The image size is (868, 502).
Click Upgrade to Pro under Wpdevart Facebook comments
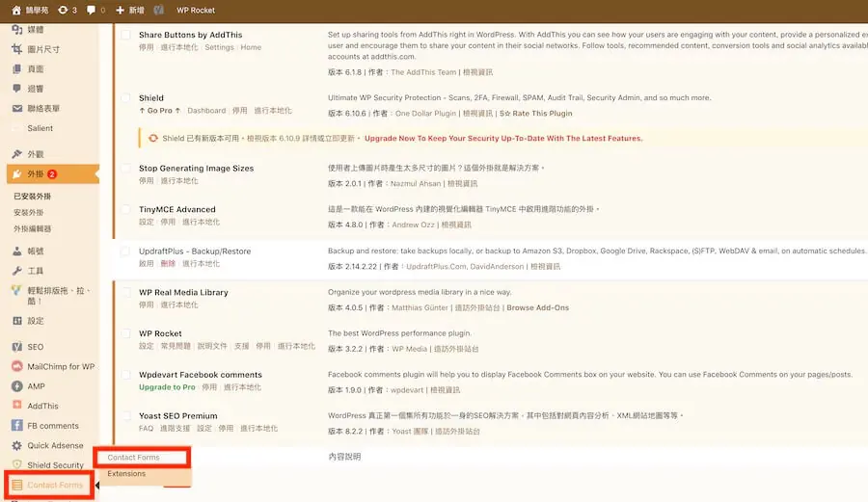[167, 387]
